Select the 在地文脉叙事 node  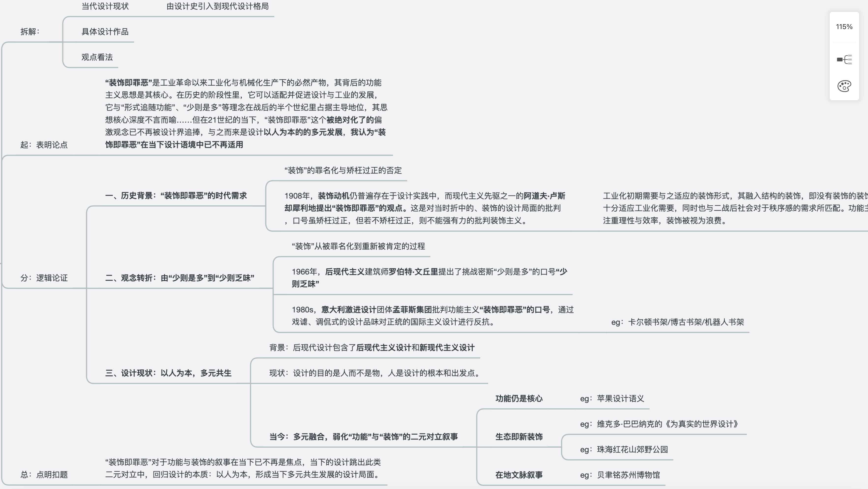click(x=519, y=475)
